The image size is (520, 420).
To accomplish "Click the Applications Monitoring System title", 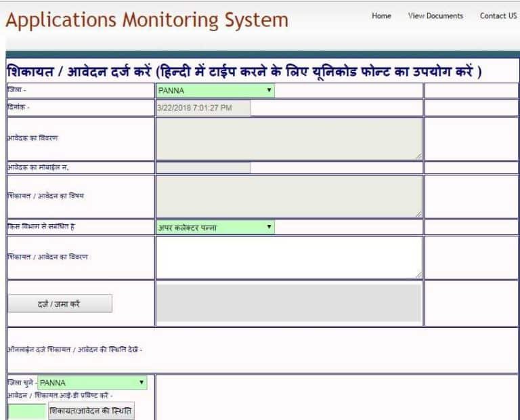I will (147, 20).
